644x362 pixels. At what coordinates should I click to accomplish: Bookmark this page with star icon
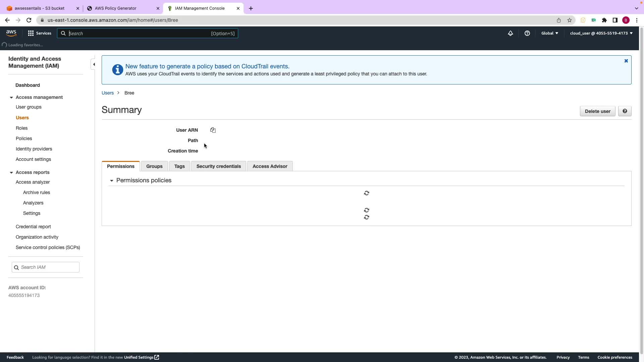click(x=569, y=20)
